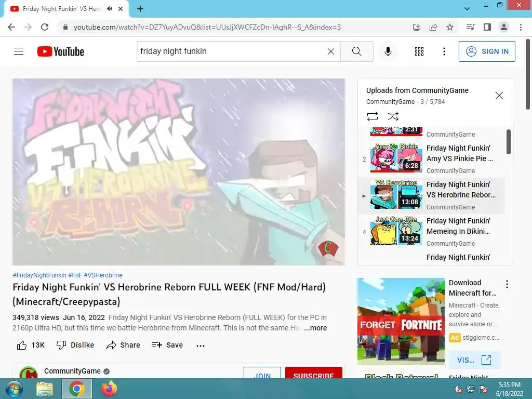Open the CommunityGame channel name
The height and width of the screenshot is (399, 532).
coord(72,371)
